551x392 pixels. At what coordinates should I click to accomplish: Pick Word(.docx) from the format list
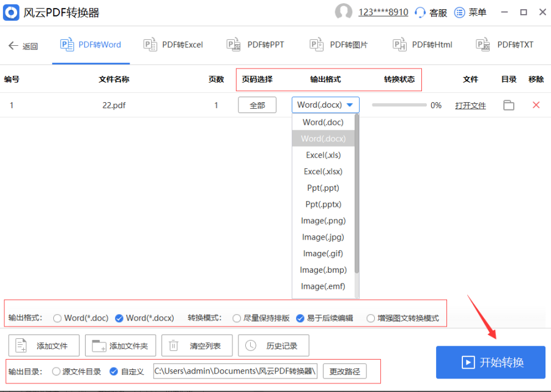(x=324, y=139)
